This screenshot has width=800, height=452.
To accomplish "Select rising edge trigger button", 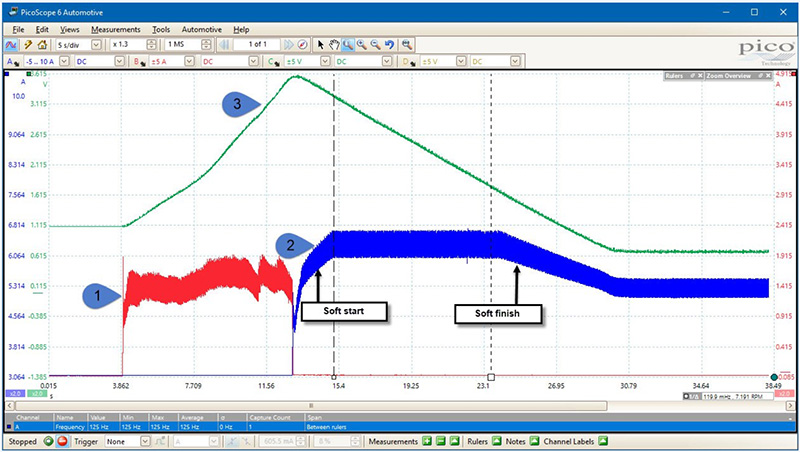I will tap(233, 441).
